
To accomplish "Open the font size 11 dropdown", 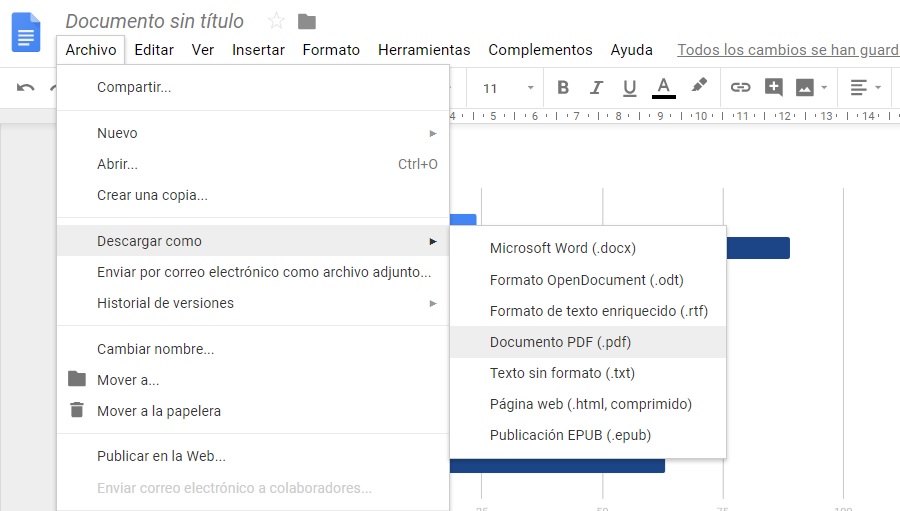I will tap(508, 88).
